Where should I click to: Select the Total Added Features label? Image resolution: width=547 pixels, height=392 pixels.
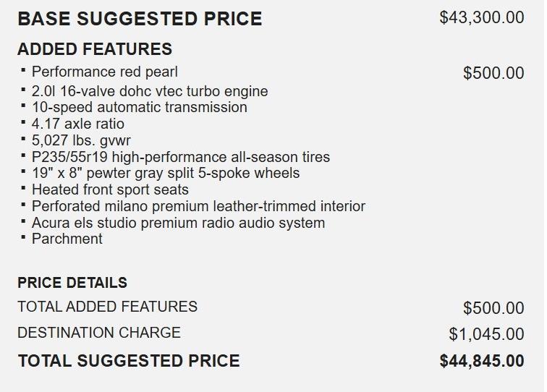107,307
